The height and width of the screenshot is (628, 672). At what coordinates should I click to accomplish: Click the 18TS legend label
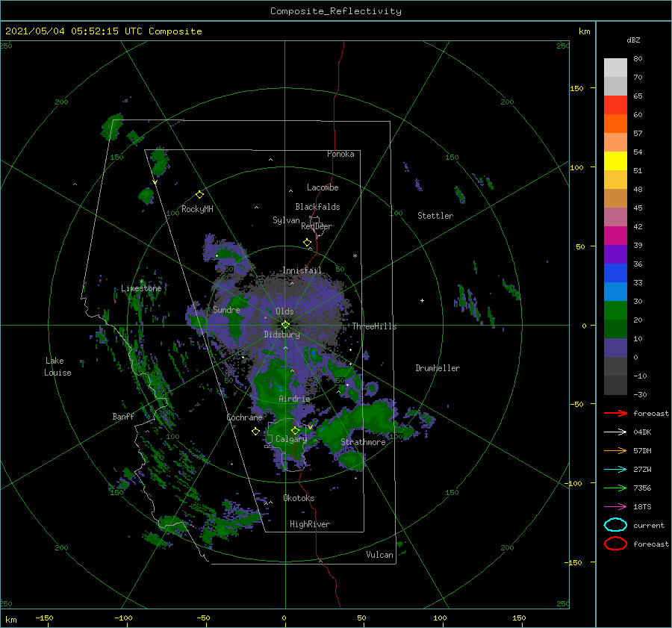click(x=642, y=507)
